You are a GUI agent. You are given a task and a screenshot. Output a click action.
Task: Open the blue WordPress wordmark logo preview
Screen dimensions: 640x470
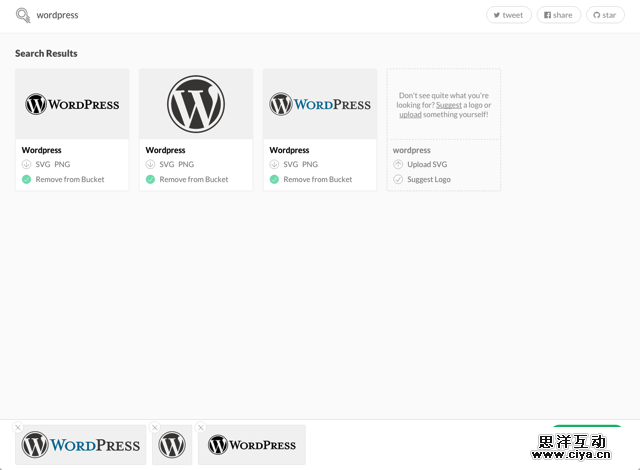[320, 104]
